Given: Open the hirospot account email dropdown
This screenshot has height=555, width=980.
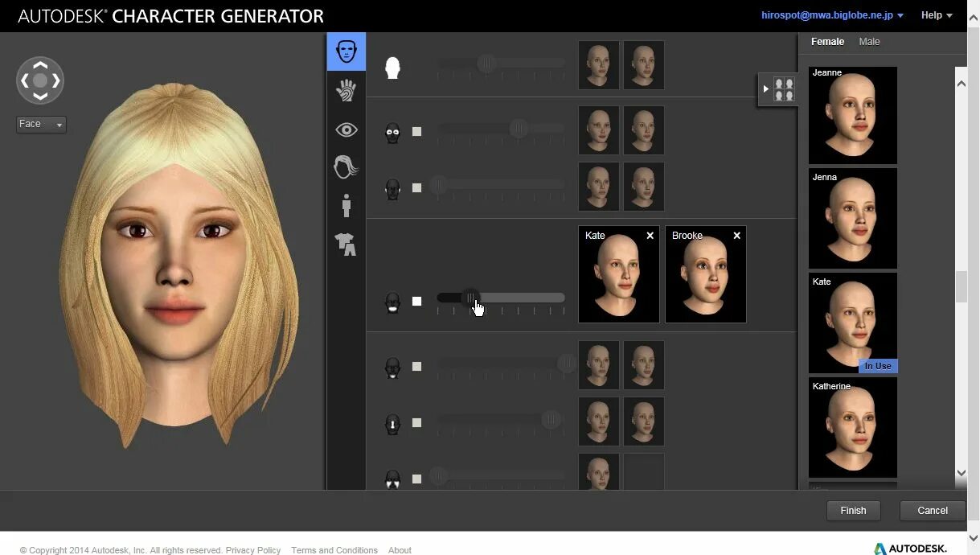Looking at the screenshot, I should [x=832, y=15].
